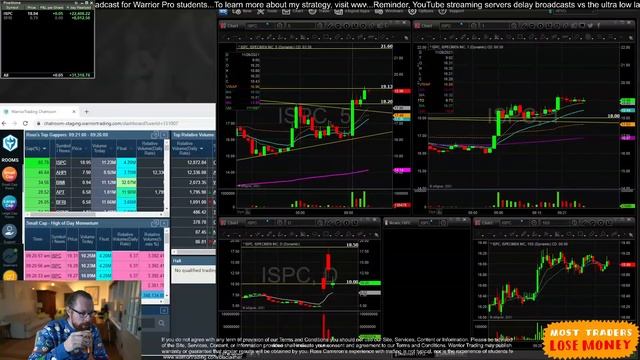The image size is (640, 360).
Task: Click Top Gappers vertical scrollbar
Action: (167, 176)
